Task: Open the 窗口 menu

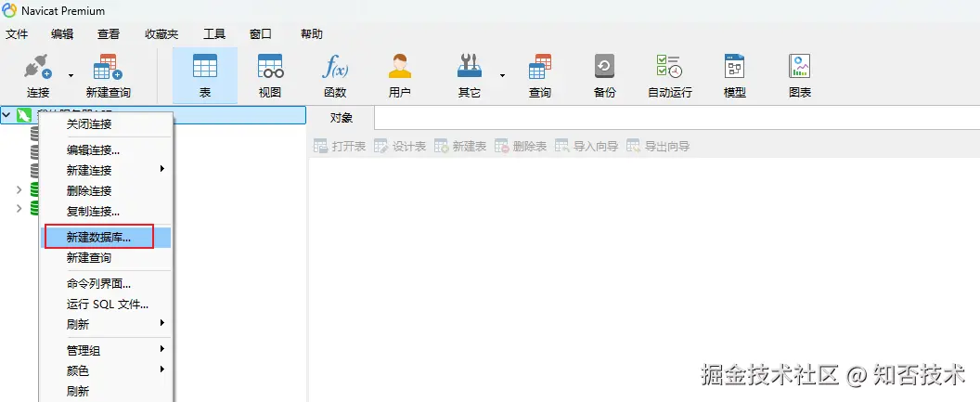Action: pyautogui.click(x=261, y=34)
